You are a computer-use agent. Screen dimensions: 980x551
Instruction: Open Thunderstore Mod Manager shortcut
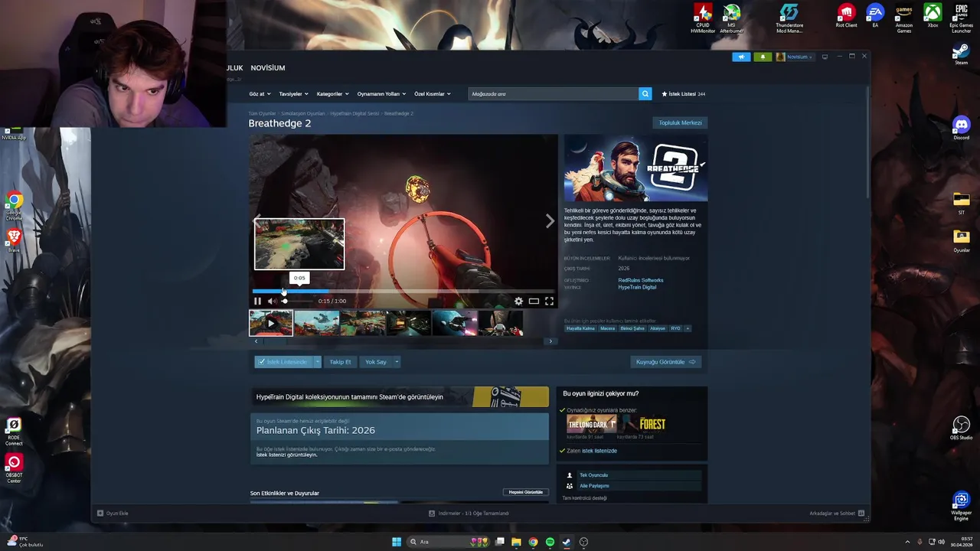(x=789, y=18)
